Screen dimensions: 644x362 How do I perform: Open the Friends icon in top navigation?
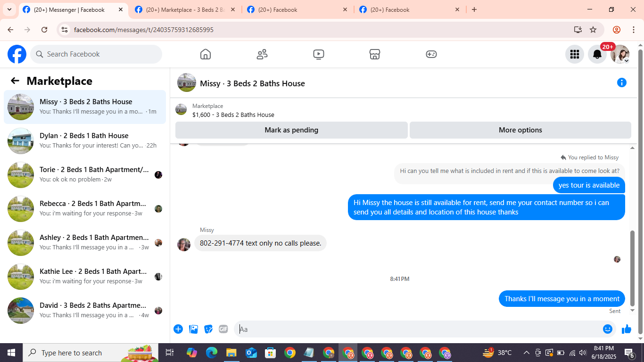point(262,54)
